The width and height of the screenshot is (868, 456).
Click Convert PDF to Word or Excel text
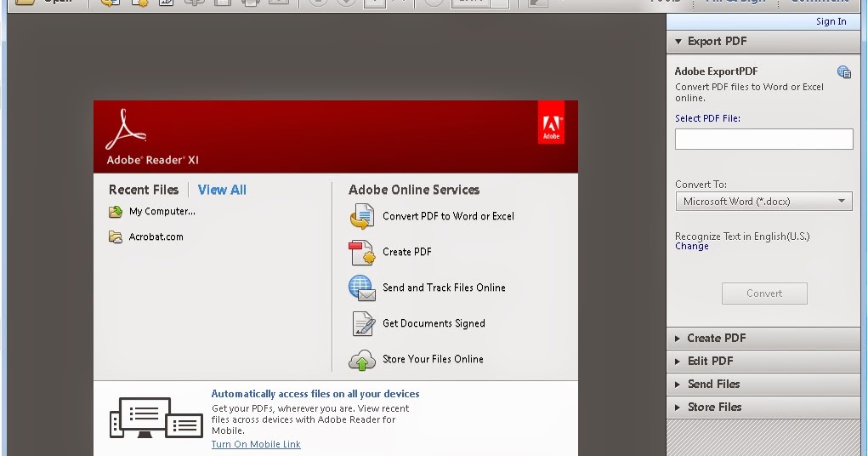click(448, 217)
